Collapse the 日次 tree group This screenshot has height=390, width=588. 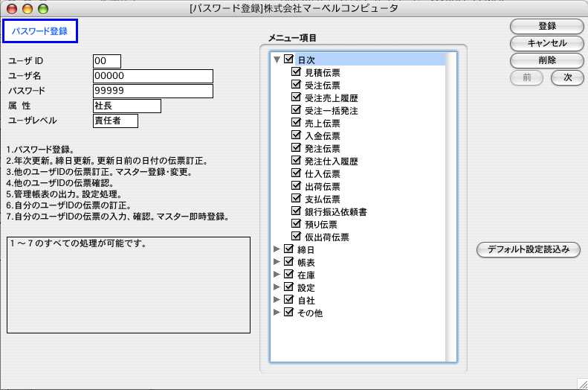(277, 60)
